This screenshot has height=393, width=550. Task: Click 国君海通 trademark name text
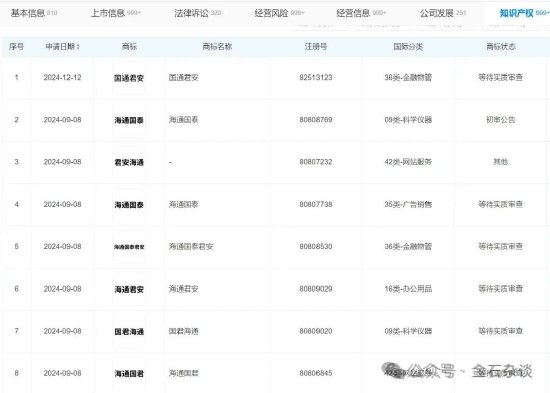(x=183, y=331)
